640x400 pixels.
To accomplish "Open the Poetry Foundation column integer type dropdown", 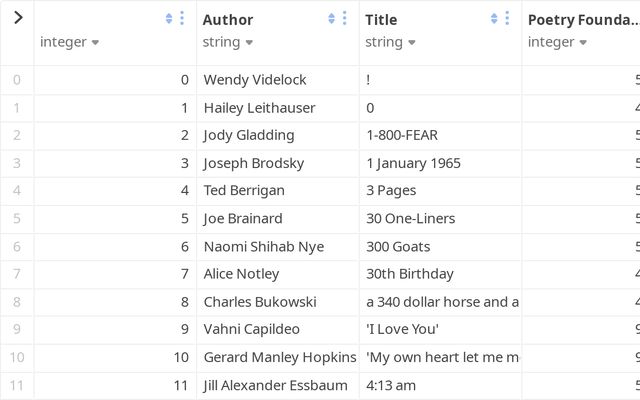I will (557, 42).
